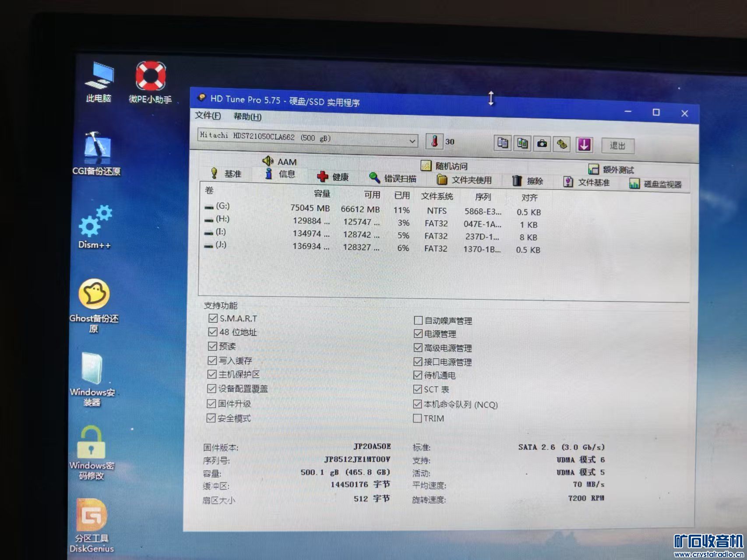Switch to the 额外测试 tab
This screenshot has width=747, height=560.
[x=611, y=169]
